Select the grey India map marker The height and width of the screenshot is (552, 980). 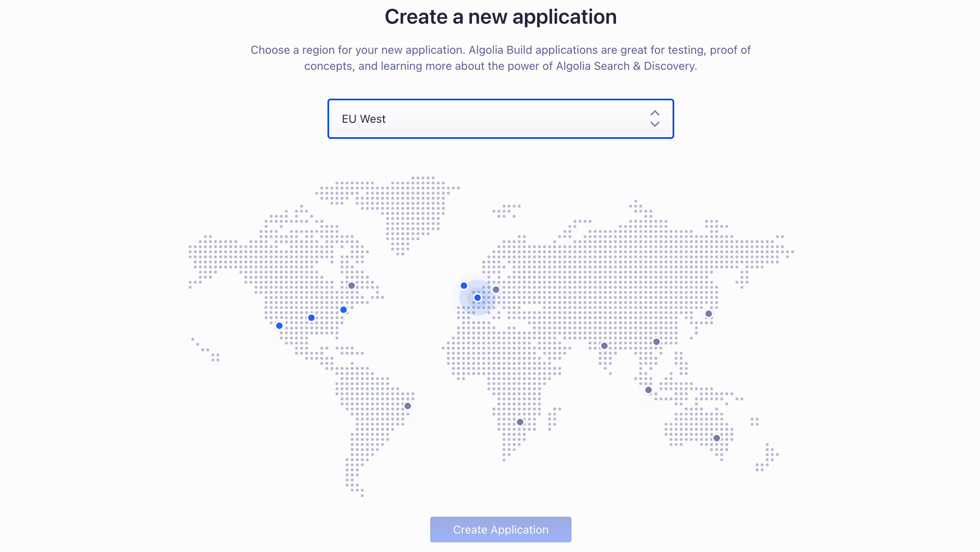[604, 346]
